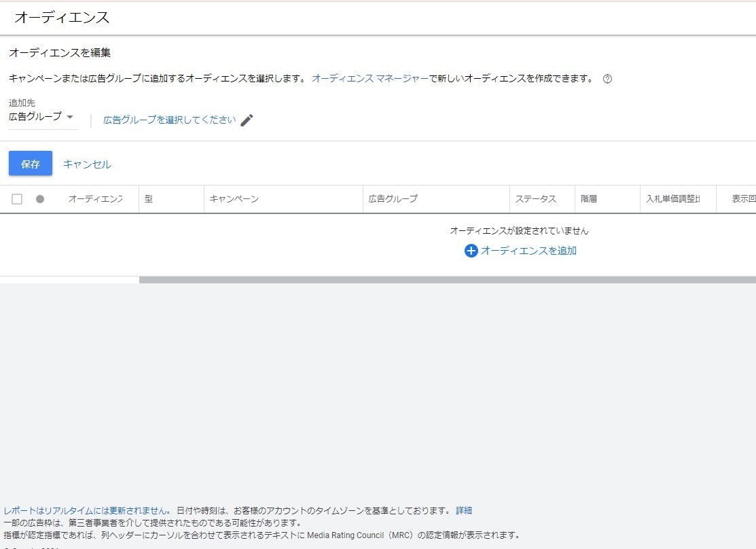Open the オーディエンス マネージャー link
756x549 pixels.
tap(370, 78)
